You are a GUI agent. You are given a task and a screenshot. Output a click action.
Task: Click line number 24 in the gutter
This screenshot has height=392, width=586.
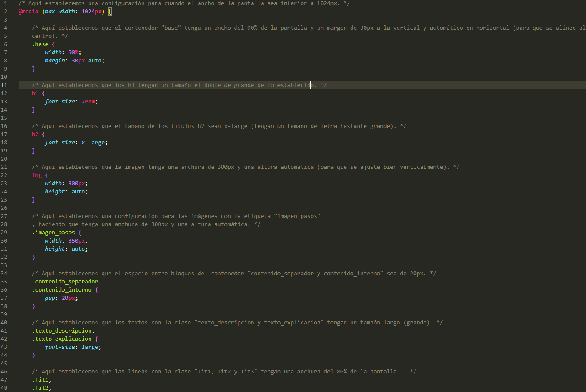(4, 192)
